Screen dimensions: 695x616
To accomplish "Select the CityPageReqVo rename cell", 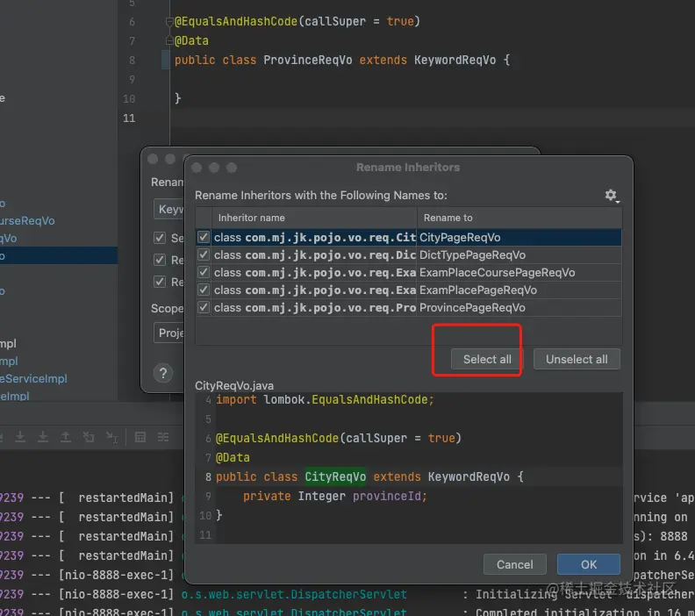I will 519,238.
